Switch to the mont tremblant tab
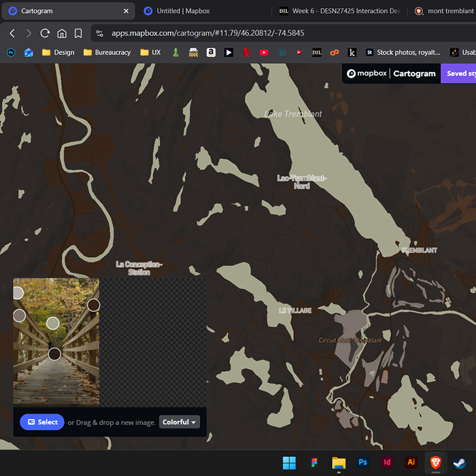Screen dimensions: 476x476 point(445,12)
